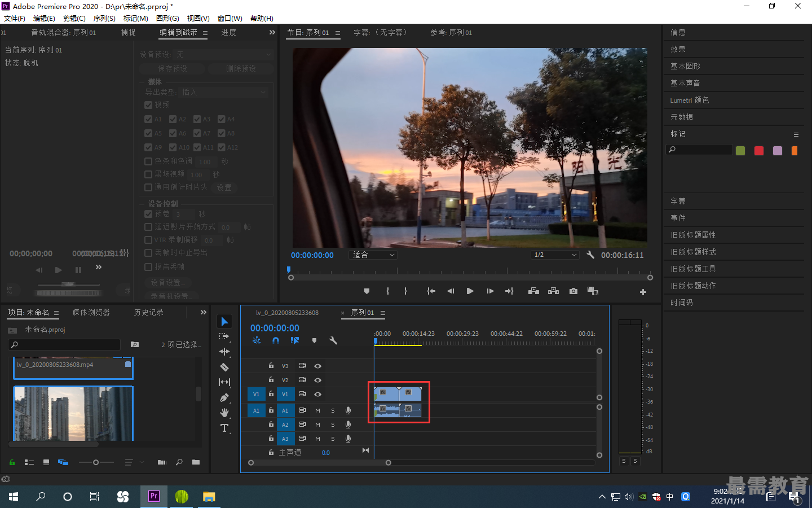Solo audio track A2
This screenshot has width=812, height=508.
click(x=333, y=424)
